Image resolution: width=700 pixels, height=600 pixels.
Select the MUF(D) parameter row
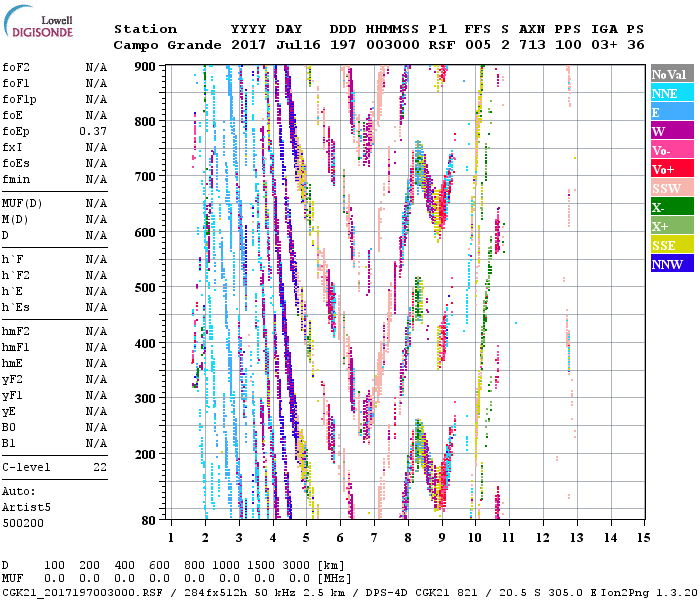pyautogui.click(x=21, y=203)
